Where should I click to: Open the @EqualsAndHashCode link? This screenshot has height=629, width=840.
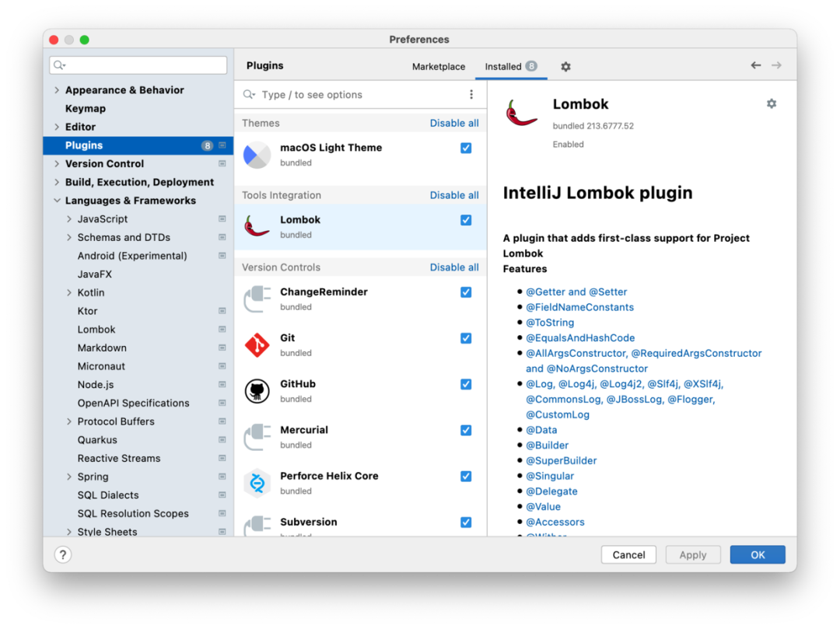pyautogui.click(x=579, y=337)
